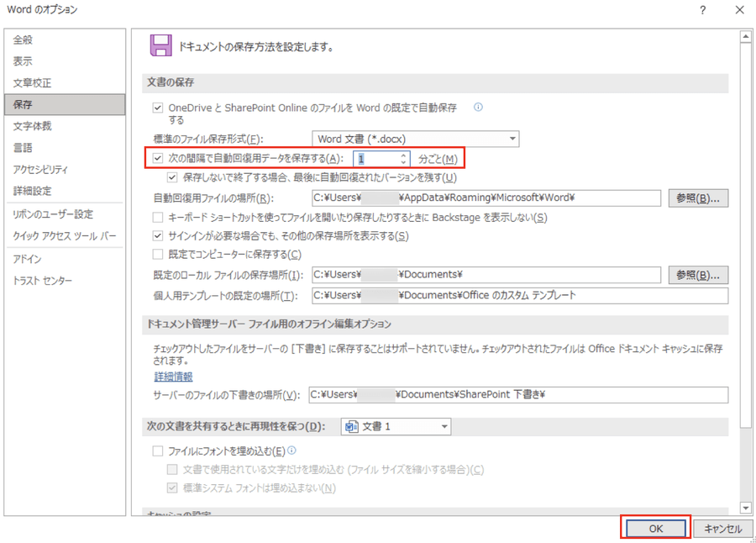Select the 文字体裁 category
This screenshot has height=543, width=756.
tap(65, 126)
